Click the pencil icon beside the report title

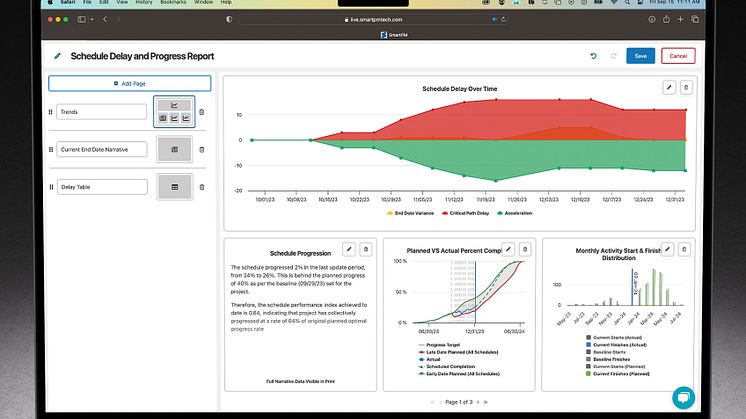[58, 57]
